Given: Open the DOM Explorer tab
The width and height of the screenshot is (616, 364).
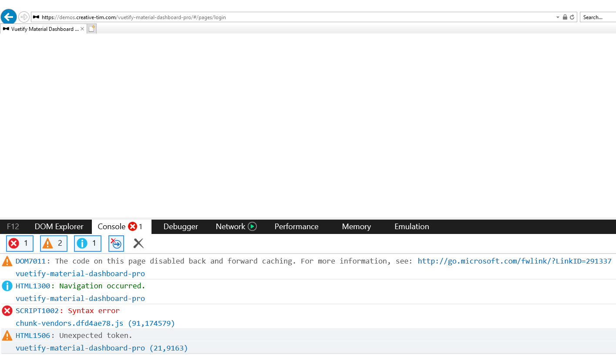Looking at the screenshot, I should (x=59, y=226).
